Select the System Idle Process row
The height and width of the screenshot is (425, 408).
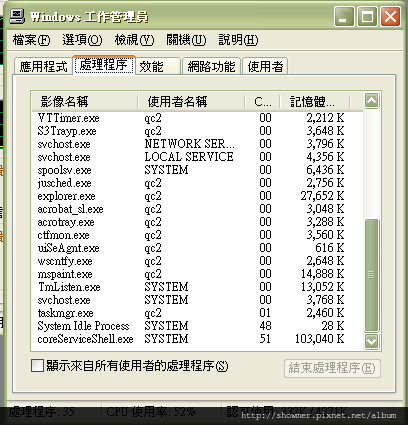[197, 326]
